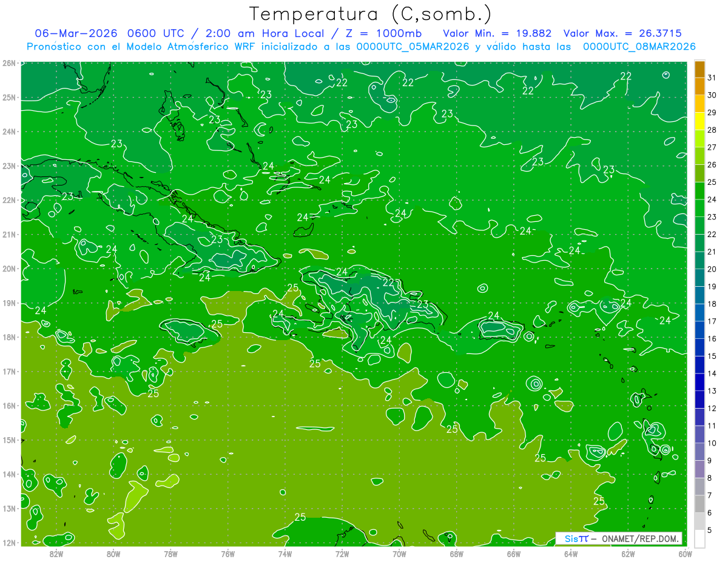
Task: Pick the white swatch below 5
Action: pos(699,538)
